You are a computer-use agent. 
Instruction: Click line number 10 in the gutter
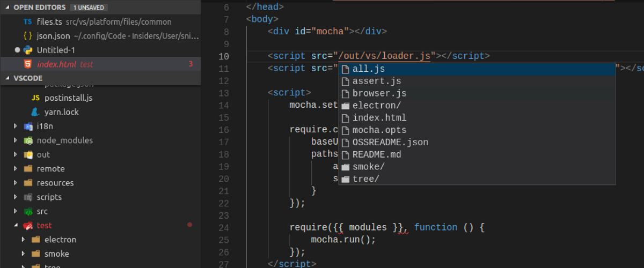pyautogui.click(x=224, y=56)
